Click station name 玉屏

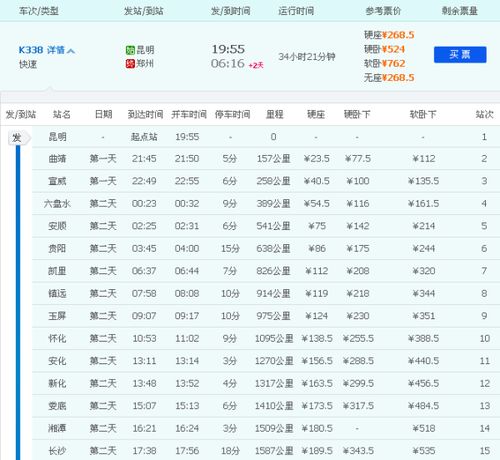[57, 316]
